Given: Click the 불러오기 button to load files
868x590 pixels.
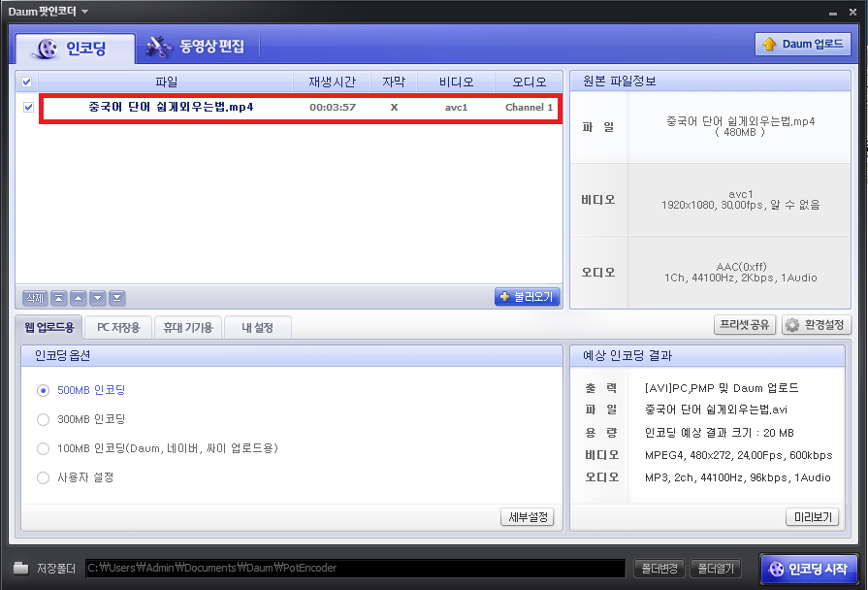Looking at the screenshot, I should click(x=527, y=297).
